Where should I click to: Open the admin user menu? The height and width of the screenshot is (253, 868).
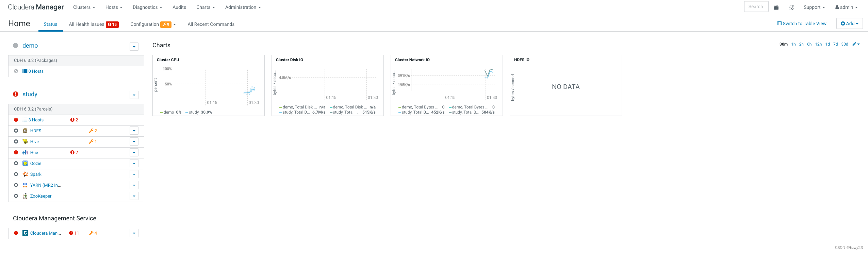pyautogui.click(x=846, y=7)
